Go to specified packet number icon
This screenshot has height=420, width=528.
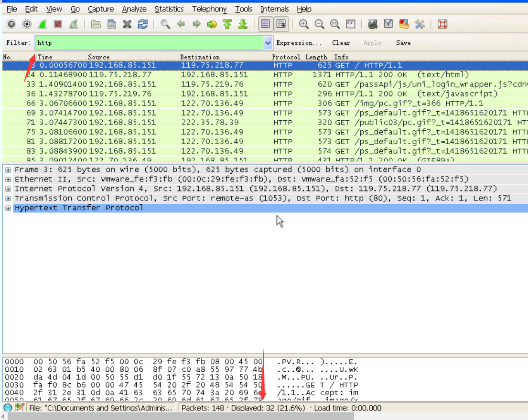pos(212,24)
